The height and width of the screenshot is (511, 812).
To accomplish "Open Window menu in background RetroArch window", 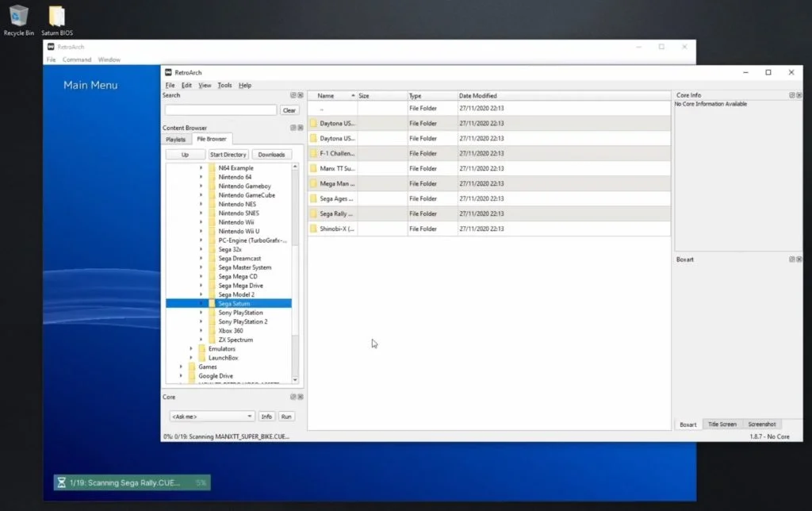I will click(109, 60).
